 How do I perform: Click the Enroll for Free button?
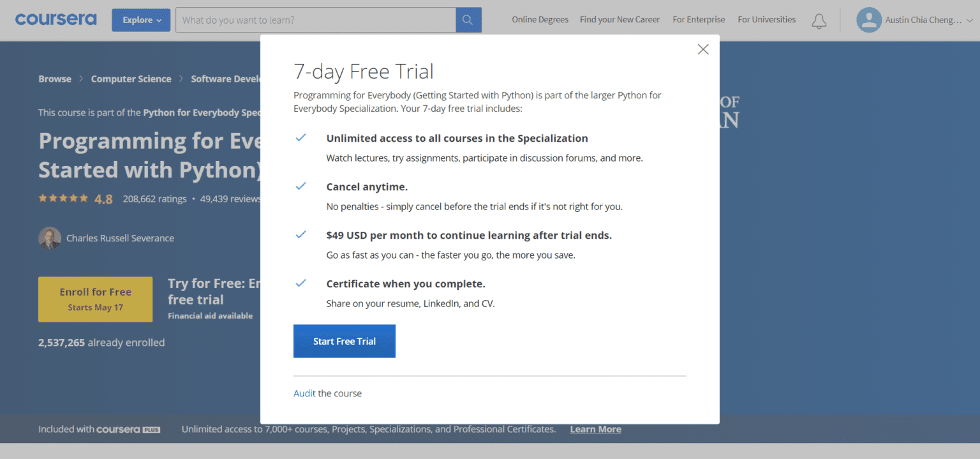coord(95,299)
